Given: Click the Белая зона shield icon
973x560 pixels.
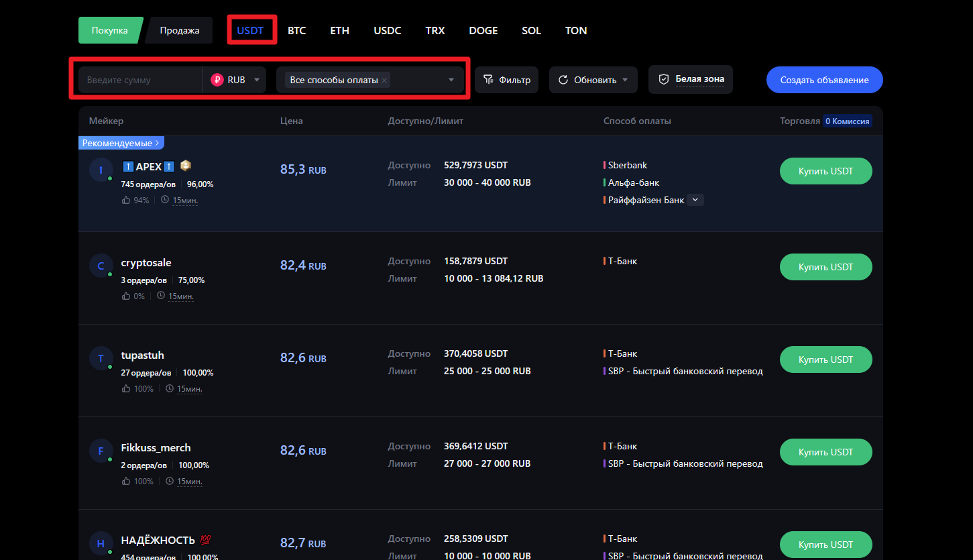Looking at the screenshot, I should tap(664, 79).
